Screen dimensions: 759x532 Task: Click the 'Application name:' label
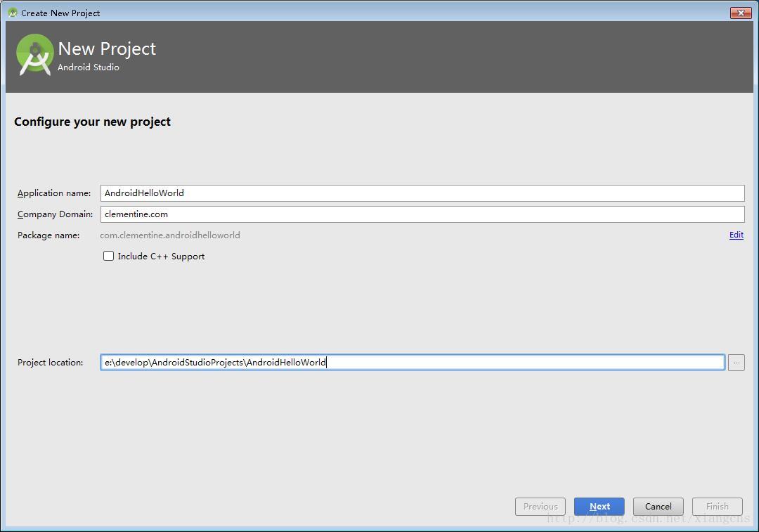click(x=54, y=193)
